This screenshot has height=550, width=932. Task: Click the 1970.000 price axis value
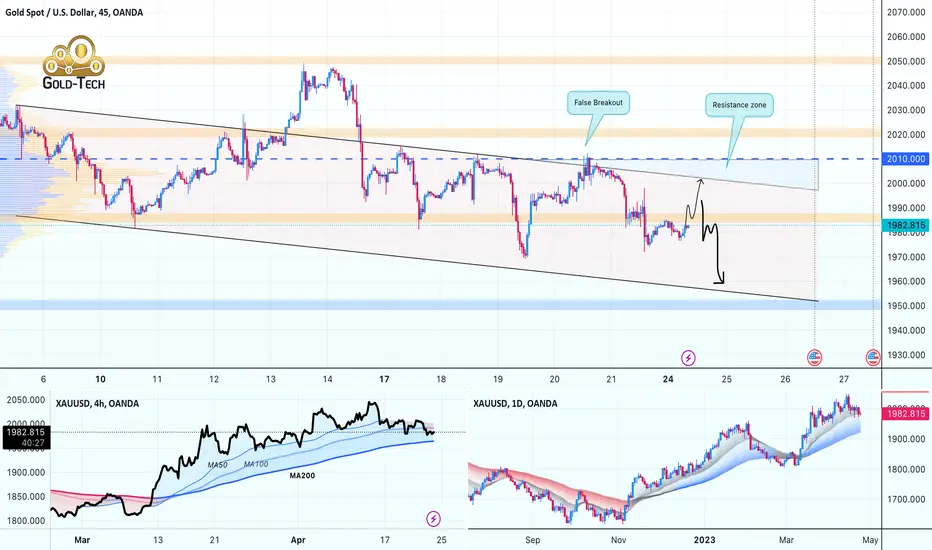pos(906,257)
